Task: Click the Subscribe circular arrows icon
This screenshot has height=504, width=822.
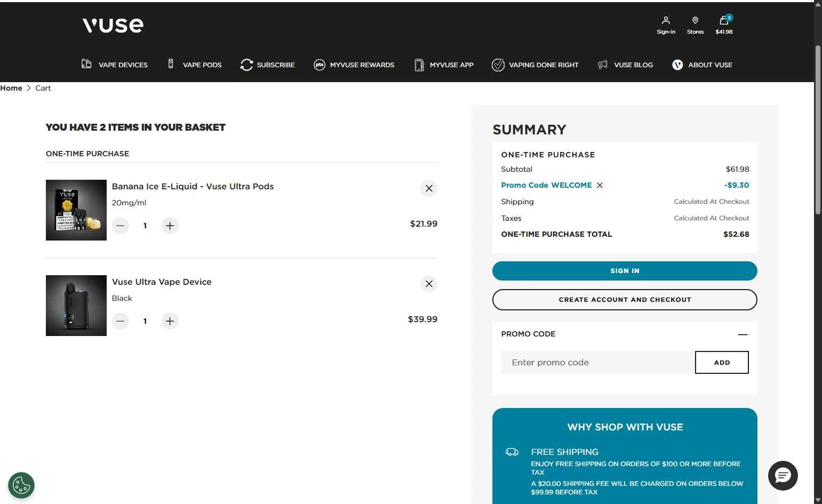Action: click(246, 65)
